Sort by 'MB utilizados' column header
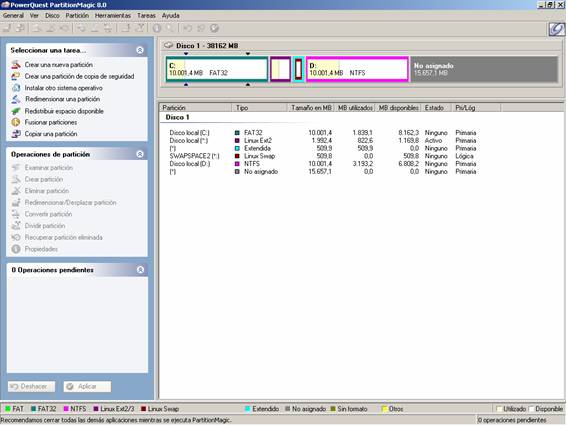Image resolution: width=566 pixels, height=425 pixels. click(x=355, y=108)
